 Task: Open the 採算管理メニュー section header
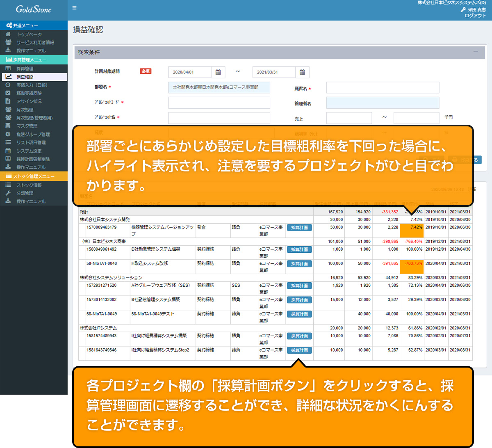coord(34,59)
